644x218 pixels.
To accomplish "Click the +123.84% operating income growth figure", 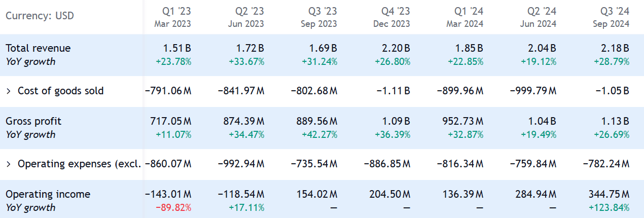I will tap(609, 207).
